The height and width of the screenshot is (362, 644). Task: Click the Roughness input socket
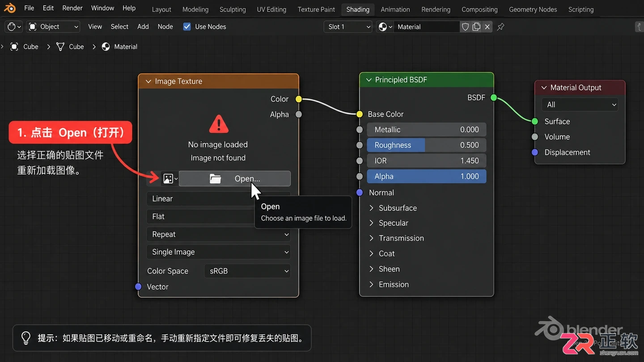coord(360,145)
